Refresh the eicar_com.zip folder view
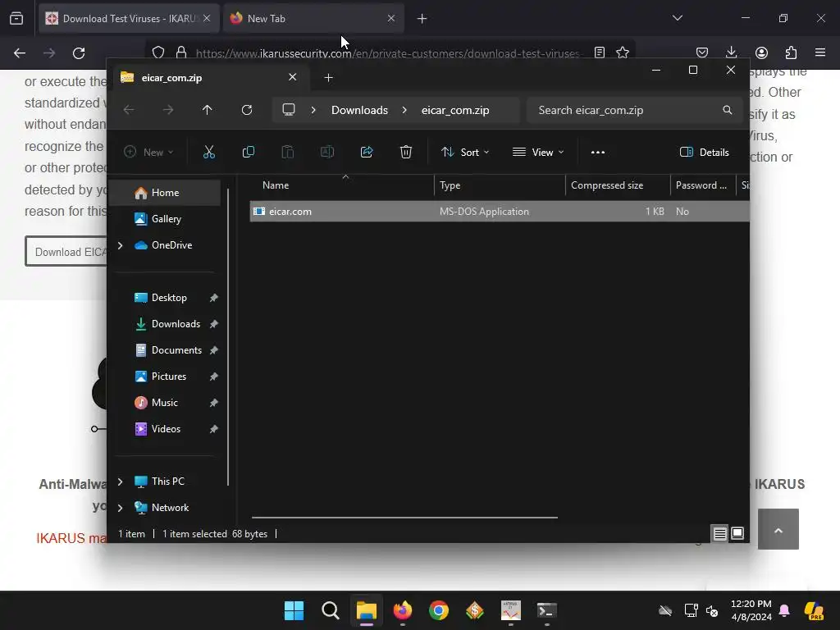Image resolution: width=840 pixels, height=630 pixels. click(x=247, y=110)
